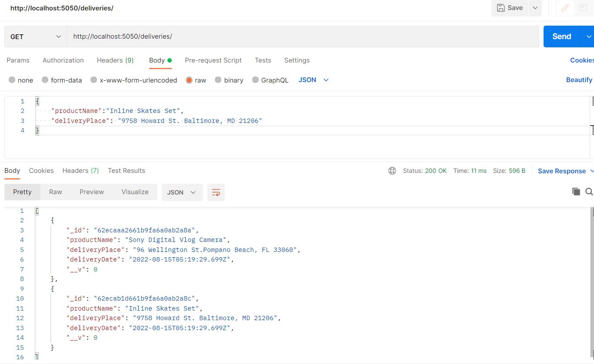The image size is (594, 364).
Task: Switch response view to Raw
Action: click(x=55, y=192)
